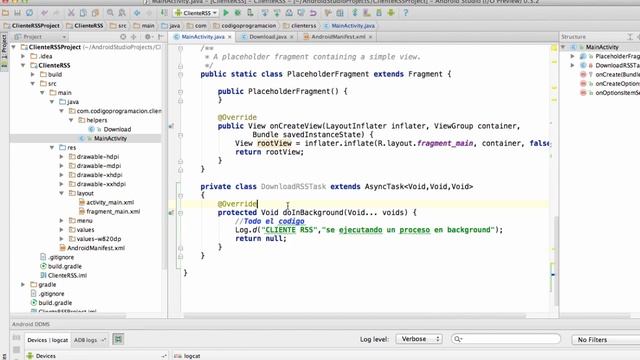Click Scroll from Source target icon in Project panel
Screen dimensions: 640x360
click(x=123, y=37)
